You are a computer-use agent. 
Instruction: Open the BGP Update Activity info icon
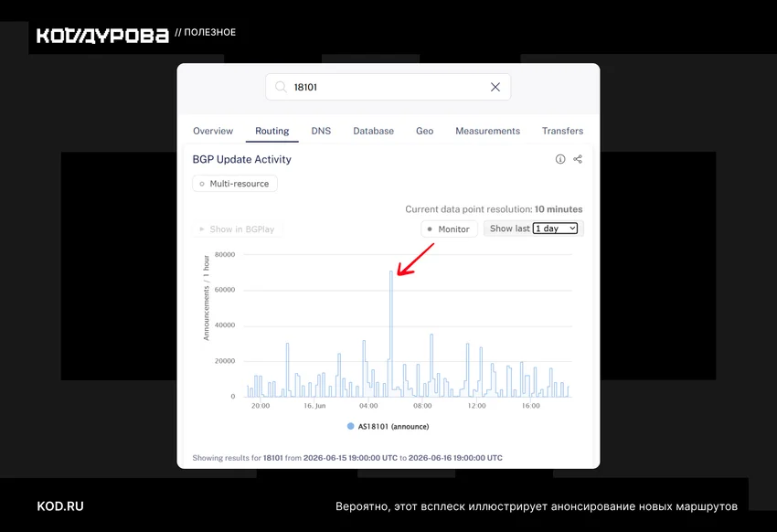click(x=560, y=159)
